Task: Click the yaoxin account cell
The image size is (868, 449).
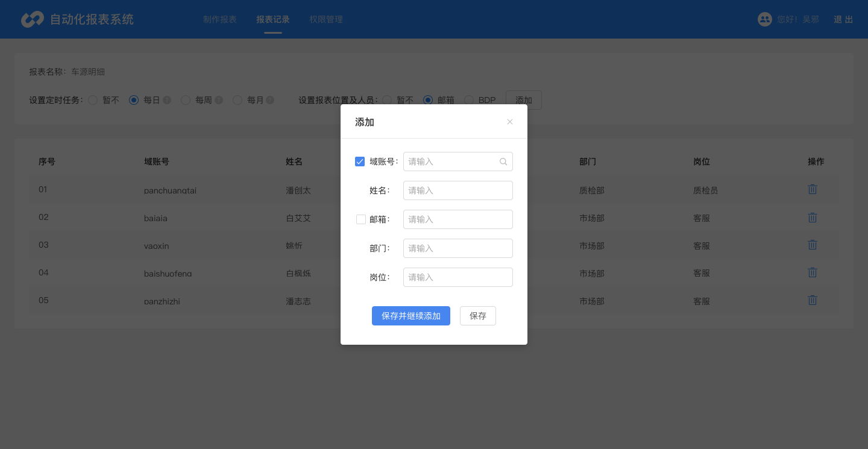Action: 157,246
